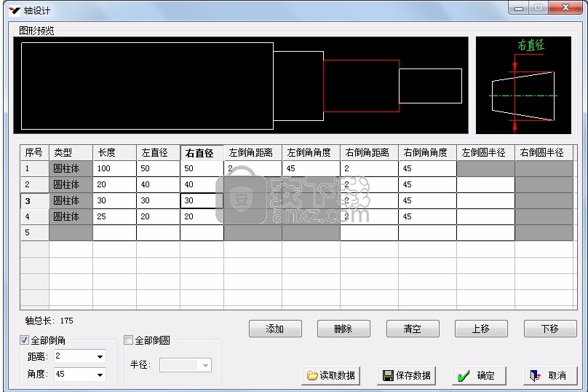588x392 pixels.
Task: Click the exit door icon on 取消
Action: click(536, 376)
